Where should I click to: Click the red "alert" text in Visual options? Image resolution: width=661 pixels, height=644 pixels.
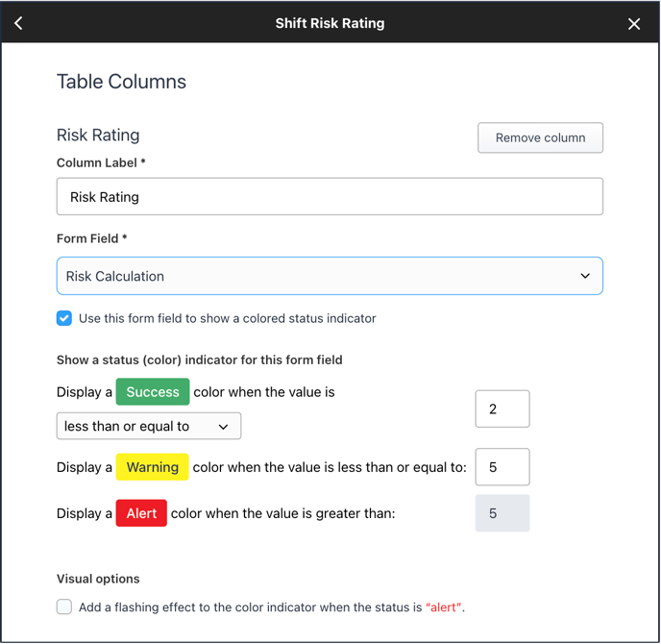click(444, 607)
